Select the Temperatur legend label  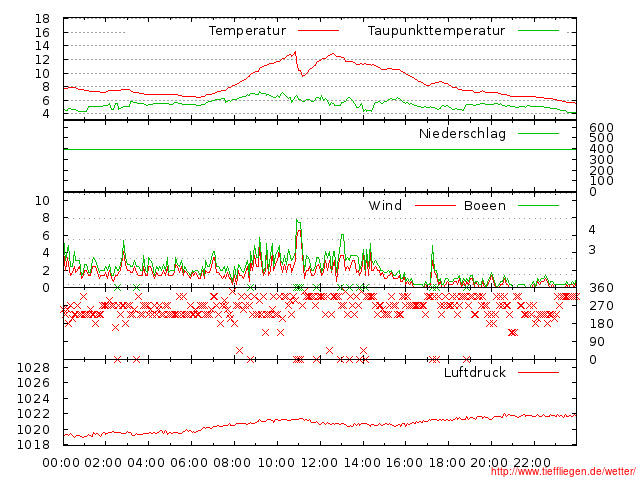pyautogui.click(x=247, y=31)
